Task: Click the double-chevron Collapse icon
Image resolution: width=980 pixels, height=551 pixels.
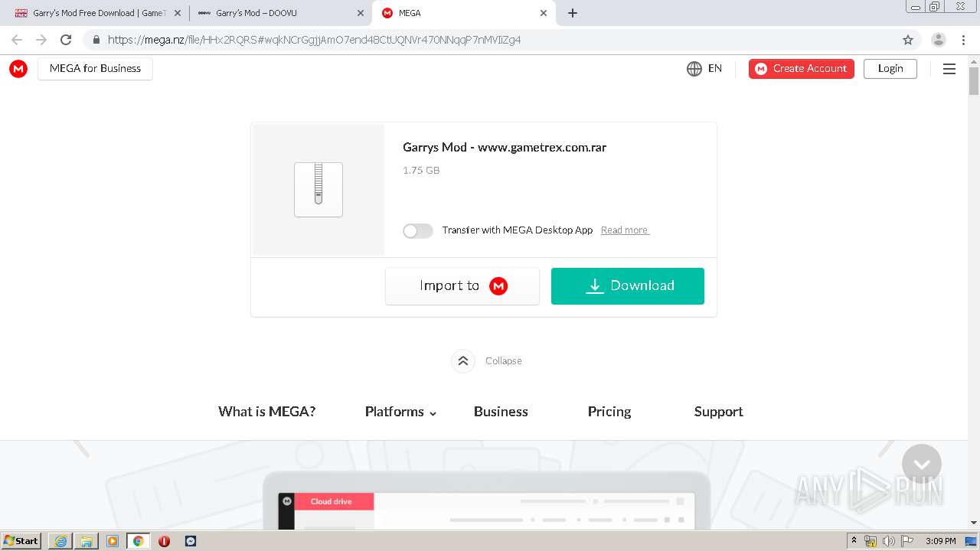Action: click(463, 360)
